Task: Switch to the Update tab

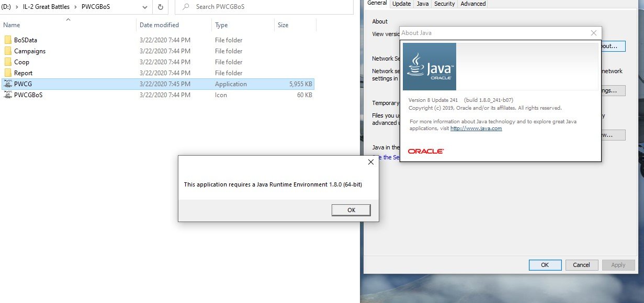Action: point(401,4)
